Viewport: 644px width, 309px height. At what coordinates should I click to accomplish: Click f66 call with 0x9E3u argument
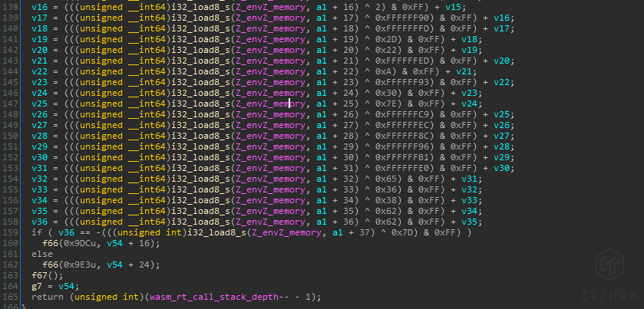(51, 265)
